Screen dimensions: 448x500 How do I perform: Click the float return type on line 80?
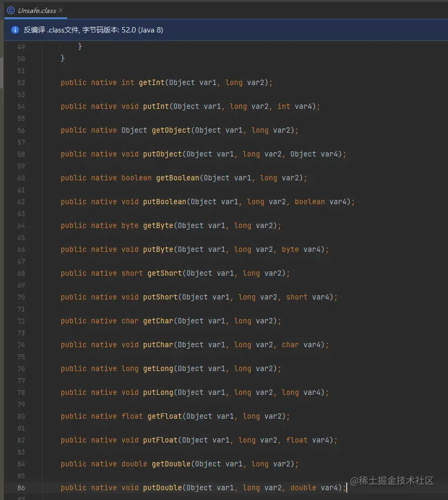click(132, 417)
